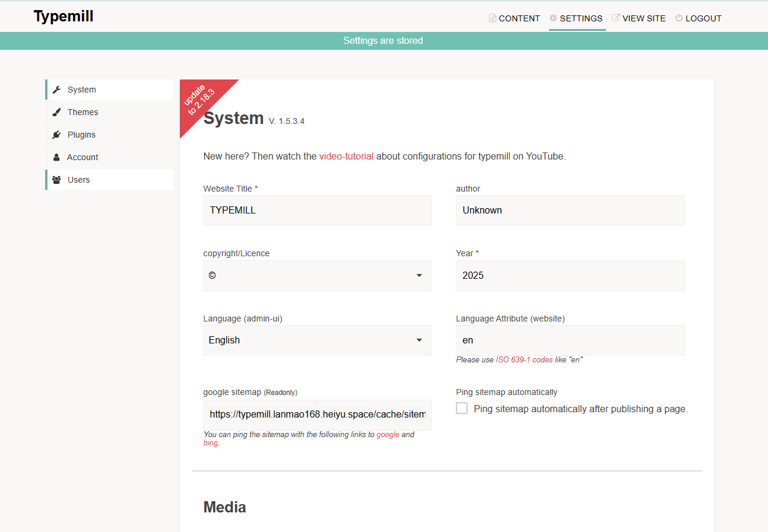Image resolution: width=768 pixels, height=532 pixels.
Task: Click the red update to 2.18.3 ribbon
Action: pos(200,100)
